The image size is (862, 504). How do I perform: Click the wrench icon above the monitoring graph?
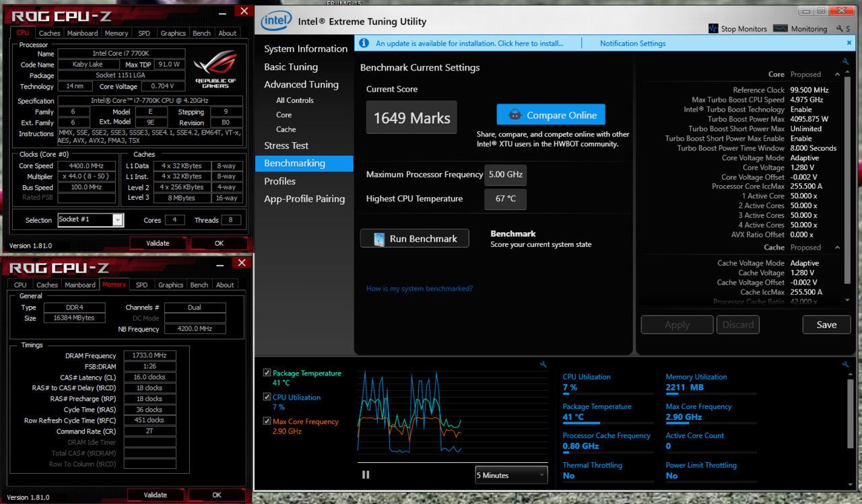click(x=543, y=365)
